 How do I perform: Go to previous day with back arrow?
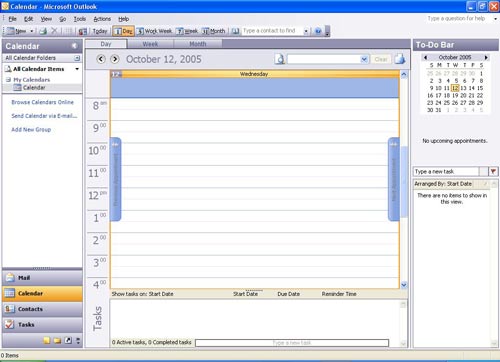tap(101, 59)
